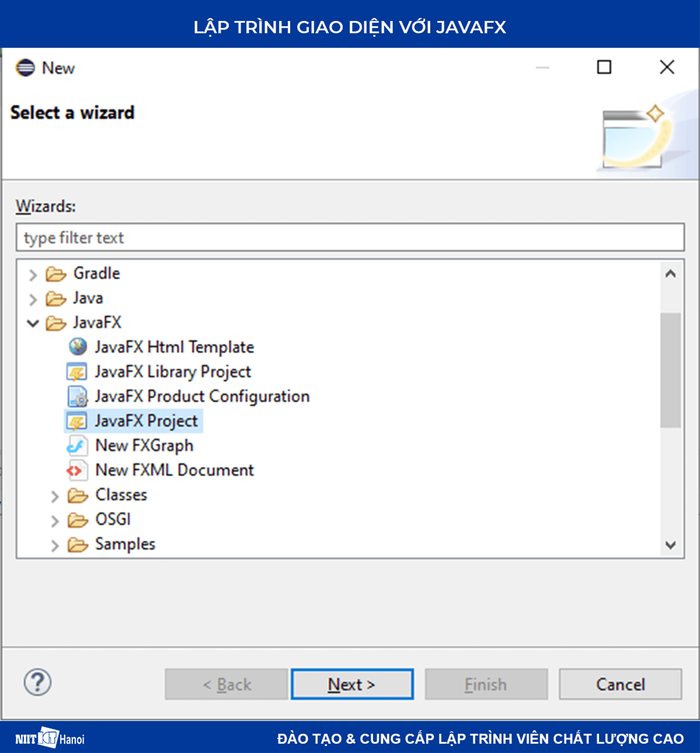
Task: Expand the OSGI tree node
Action: 54,520
